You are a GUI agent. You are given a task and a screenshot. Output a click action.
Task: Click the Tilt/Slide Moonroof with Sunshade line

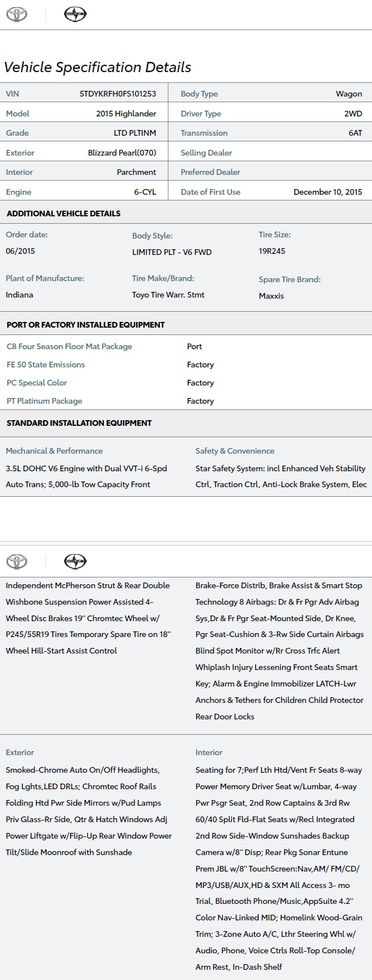point(69,852)
